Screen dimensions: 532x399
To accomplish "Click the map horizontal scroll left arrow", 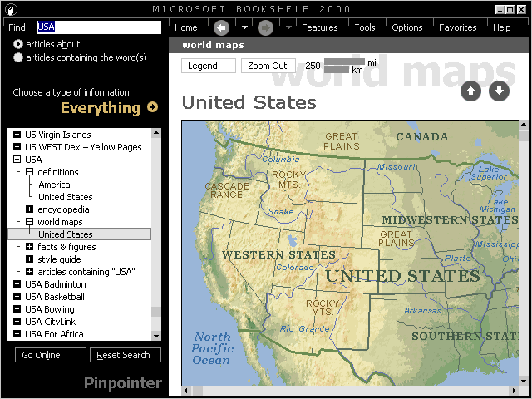I will (x=185, y=390).
